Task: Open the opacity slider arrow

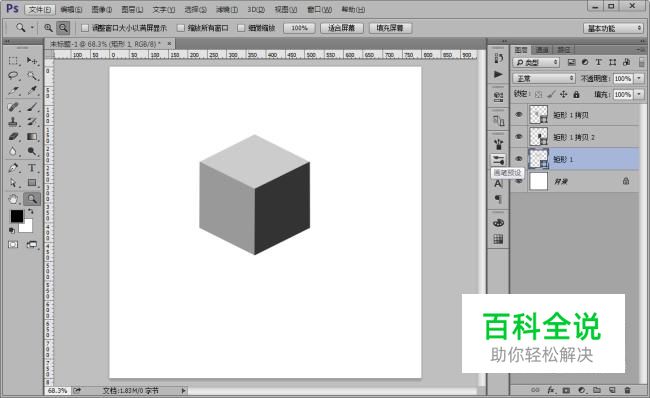Action: (639, 78)
